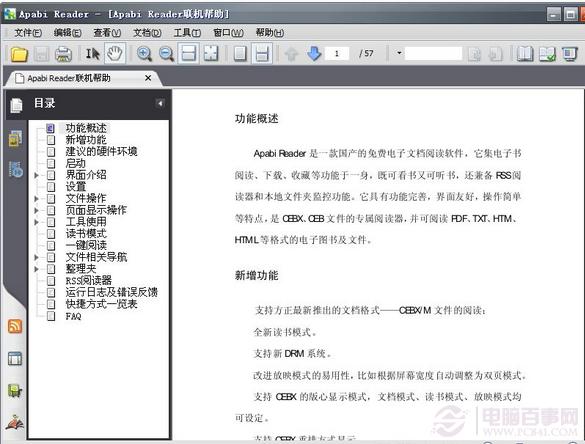Image resolution: width=585 pixels, height=444 pixels.
Task: Open the 帮助(H) menu
Action: click(270, 33)
